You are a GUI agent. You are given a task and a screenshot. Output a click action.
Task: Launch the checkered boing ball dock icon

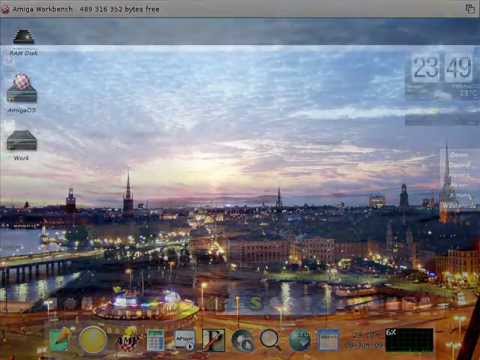[127, 339]
